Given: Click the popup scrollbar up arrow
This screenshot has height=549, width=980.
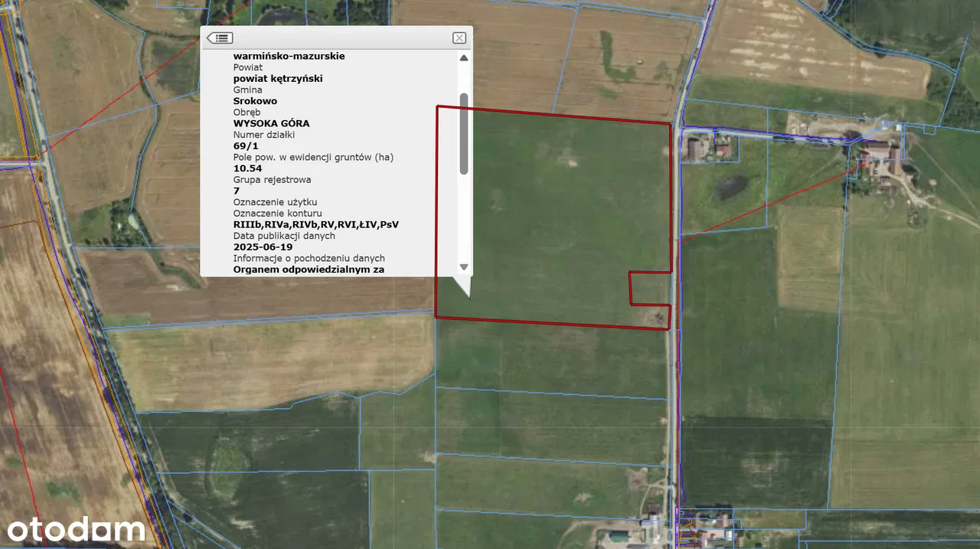Looking at the screenshot, I should pos(463,57).
